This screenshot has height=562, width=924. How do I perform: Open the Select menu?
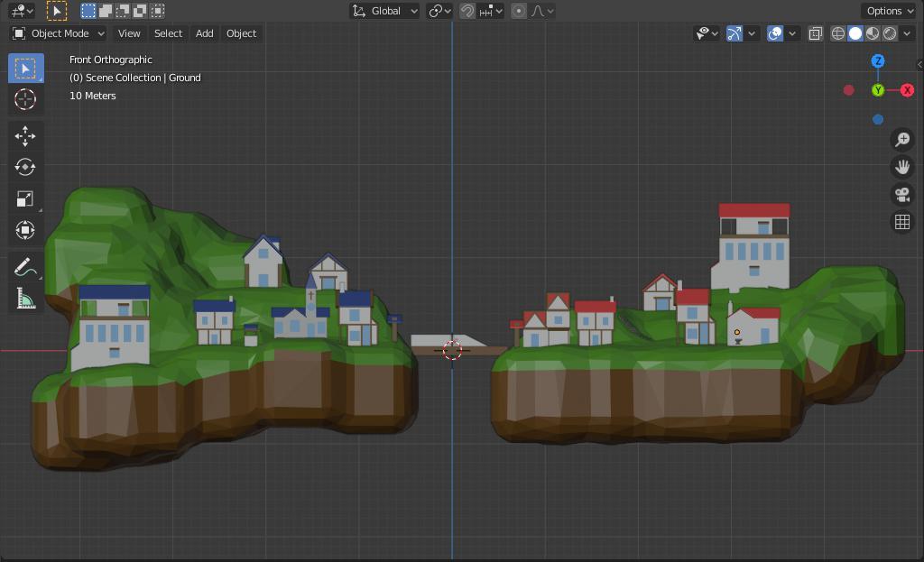click(168, 33)
